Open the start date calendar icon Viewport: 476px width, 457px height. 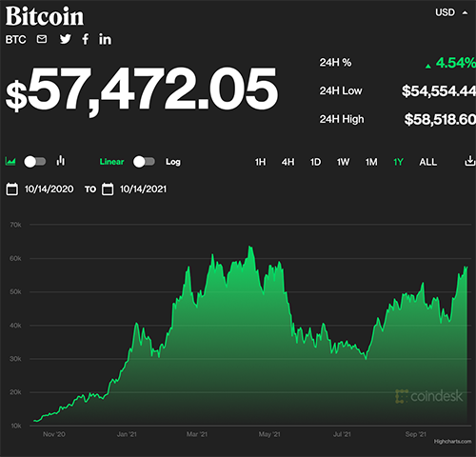pyautogui.click(x=12, y=189)
